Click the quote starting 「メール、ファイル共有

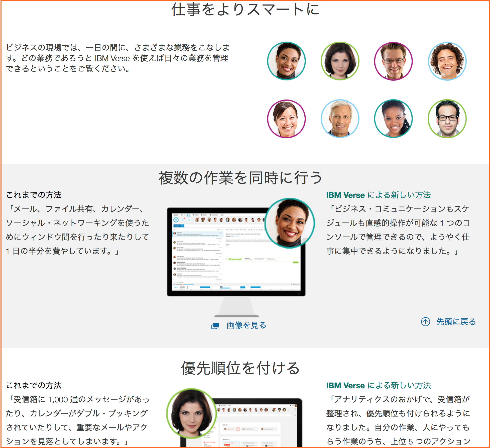(77, 230)
